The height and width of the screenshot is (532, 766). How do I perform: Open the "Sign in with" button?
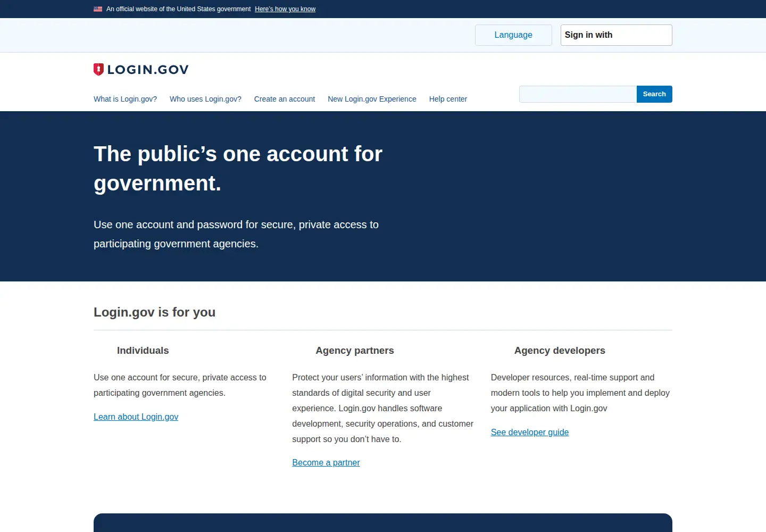point(616,35)
